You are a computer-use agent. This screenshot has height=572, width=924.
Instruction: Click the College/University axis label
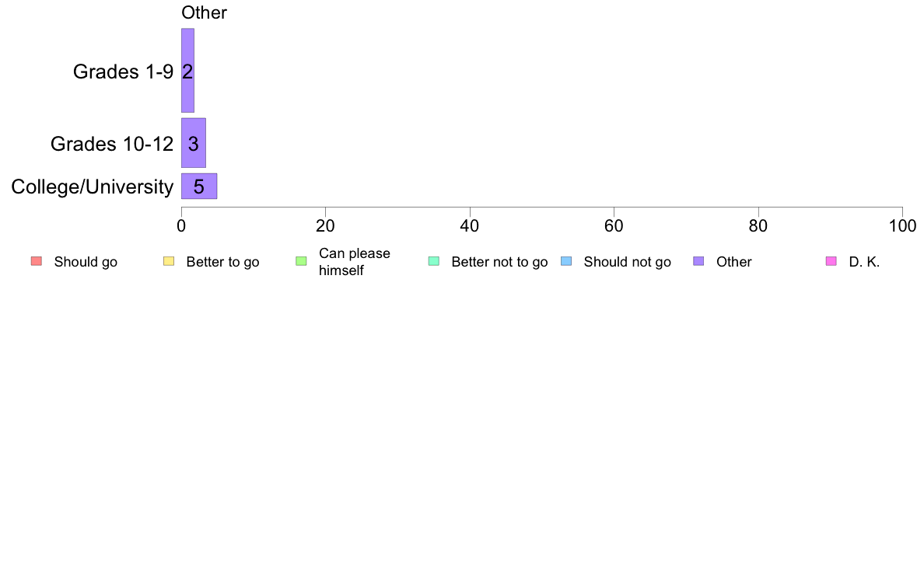[x=92, y=187]
